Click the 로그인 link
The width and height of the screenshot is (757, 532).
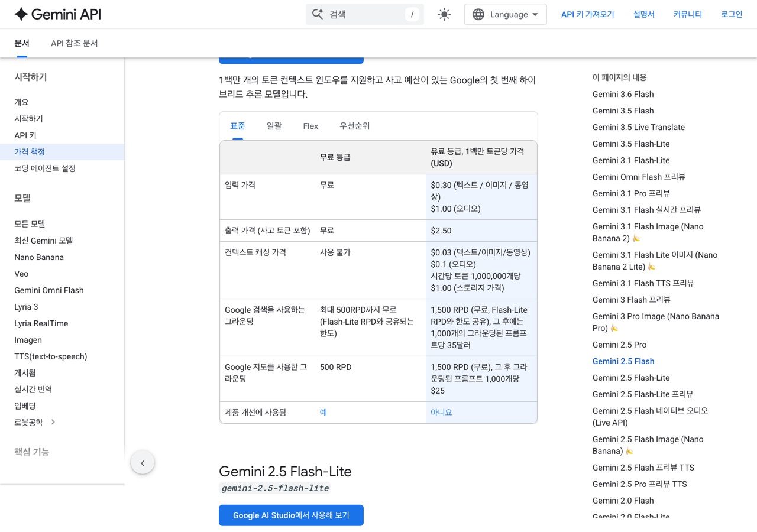point(732,14)
